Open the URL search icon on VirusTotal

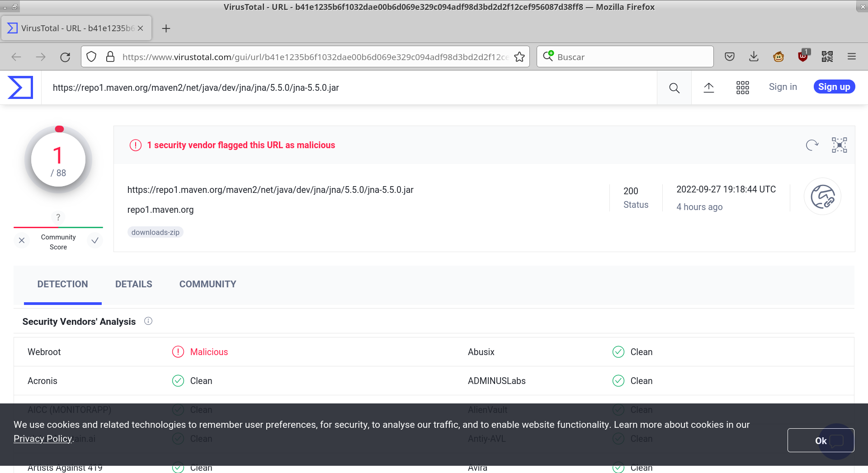pos(674,88)
